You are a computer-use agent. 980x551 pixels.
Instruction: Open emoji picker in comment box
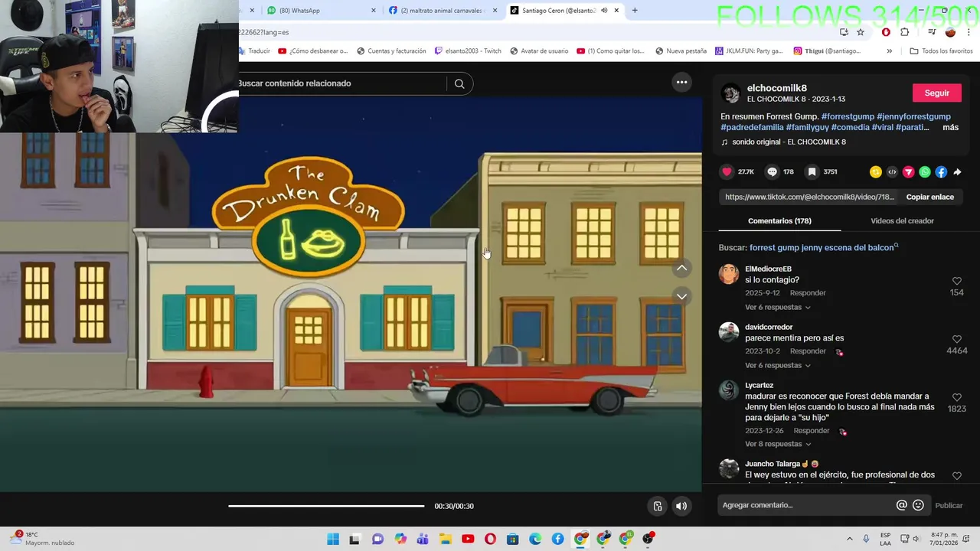pyautogui.click(x=918, y=505)
